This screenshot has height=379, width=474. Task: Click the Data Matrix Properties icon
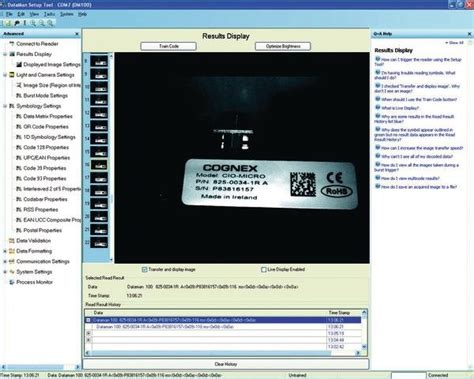click(x=19, y=116)
